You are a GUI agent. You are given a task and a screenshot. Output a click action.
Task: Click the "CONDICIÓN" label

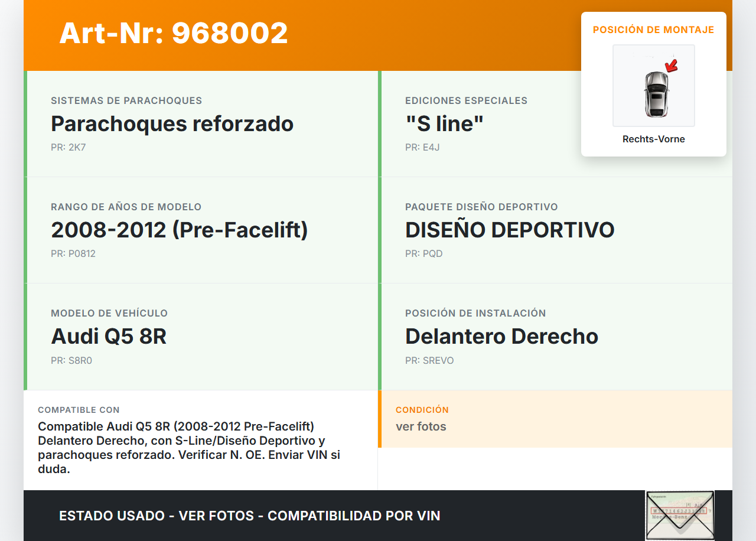click(x=422, y=410)
